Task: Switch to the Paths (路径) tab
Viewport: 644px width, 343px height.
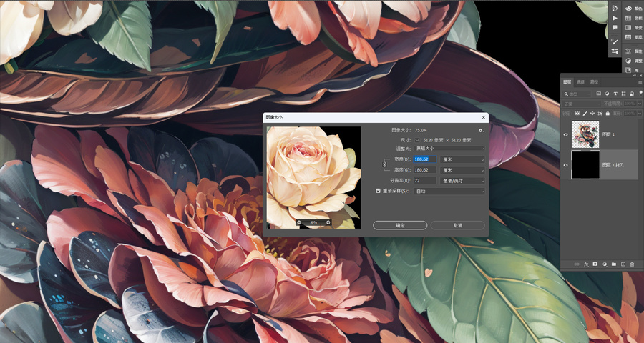Action: tap(595, 82)
